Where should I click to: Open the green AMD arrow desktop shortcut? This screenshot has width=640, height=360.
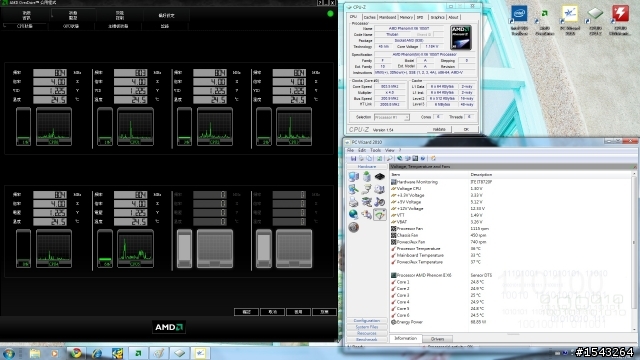(x=544, y=20)
